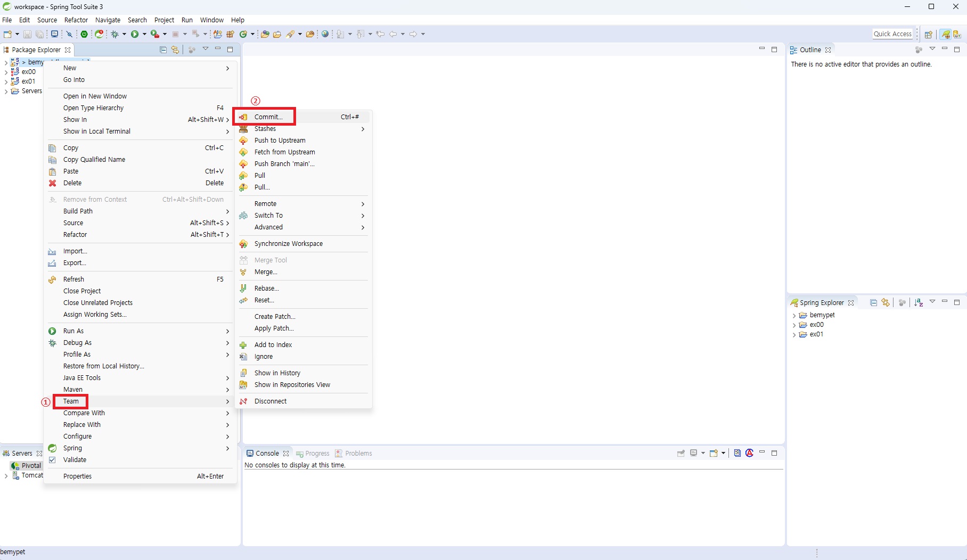Click Collapse All in Spring Explorer
Viewport: 967px width, 560px height.
coord(873,302)
